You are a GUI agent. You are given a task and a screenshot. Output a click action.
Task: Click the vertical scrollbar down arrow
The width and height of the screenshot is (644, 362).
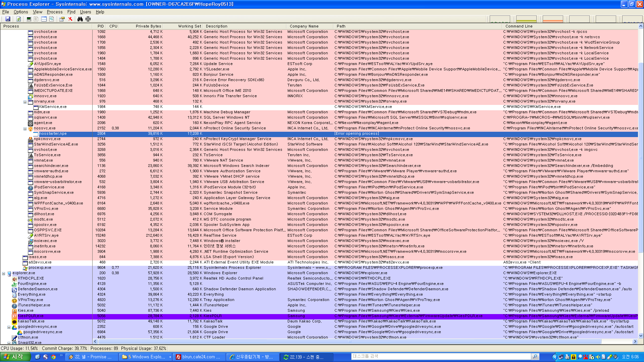click(641, 336)
